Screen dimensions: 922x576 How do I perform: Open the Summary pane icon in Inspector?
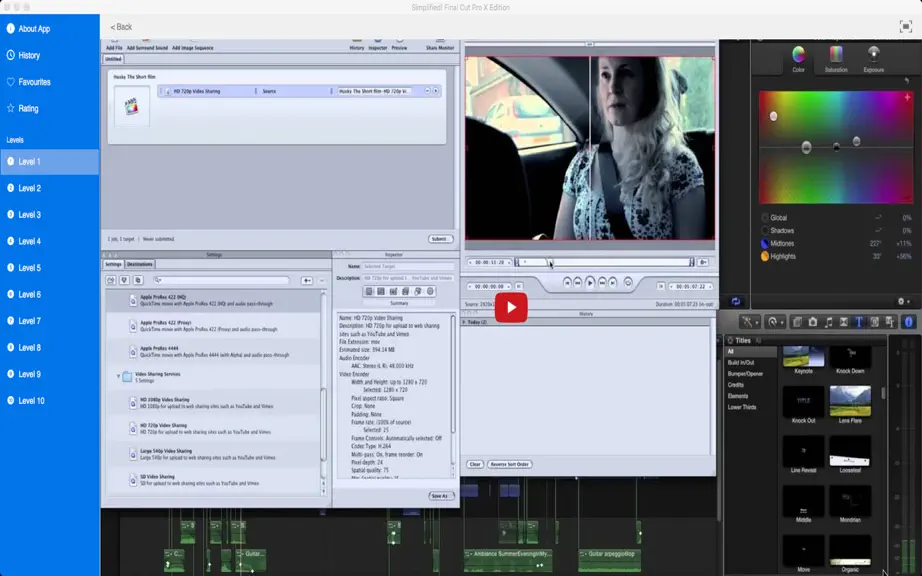coord(369,292)
